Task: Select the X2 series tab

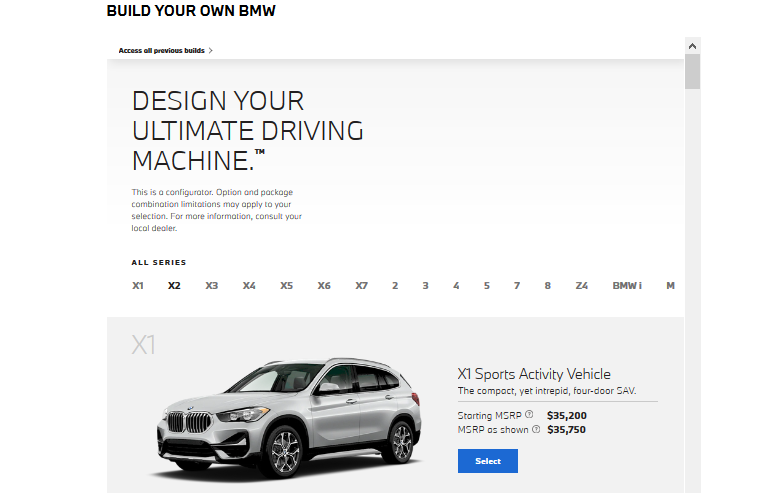Action: click(x=174, y=286)
